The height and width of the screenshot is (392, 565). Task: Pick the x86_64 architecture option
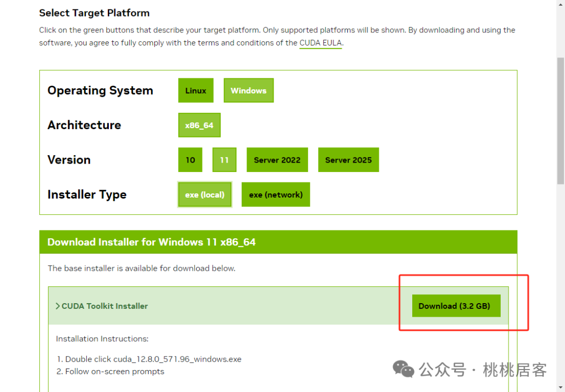(199, 125)
